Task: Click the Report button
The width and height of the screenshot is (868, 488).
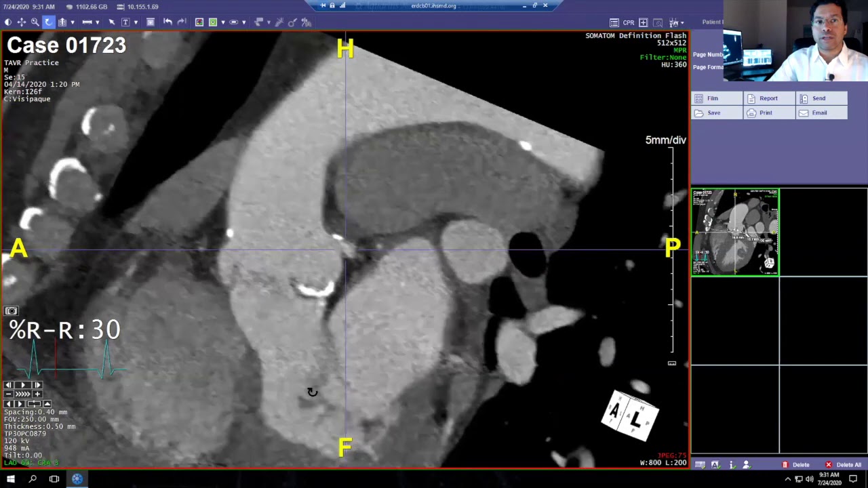Action: [x=769, y=98]
